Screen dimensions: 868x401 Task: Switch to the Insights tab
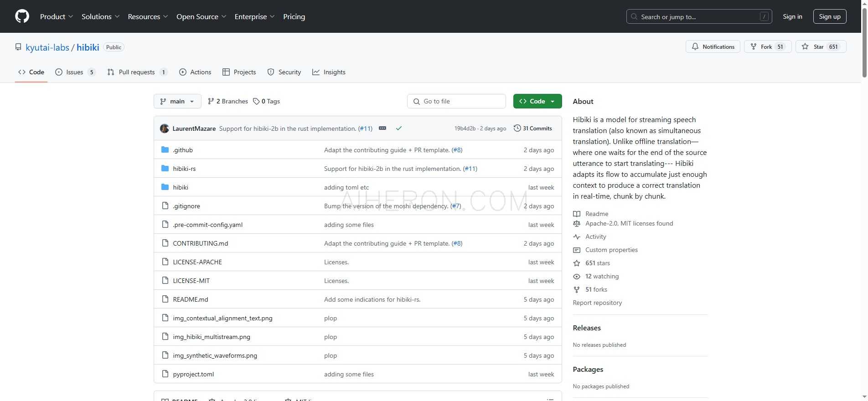329,72
